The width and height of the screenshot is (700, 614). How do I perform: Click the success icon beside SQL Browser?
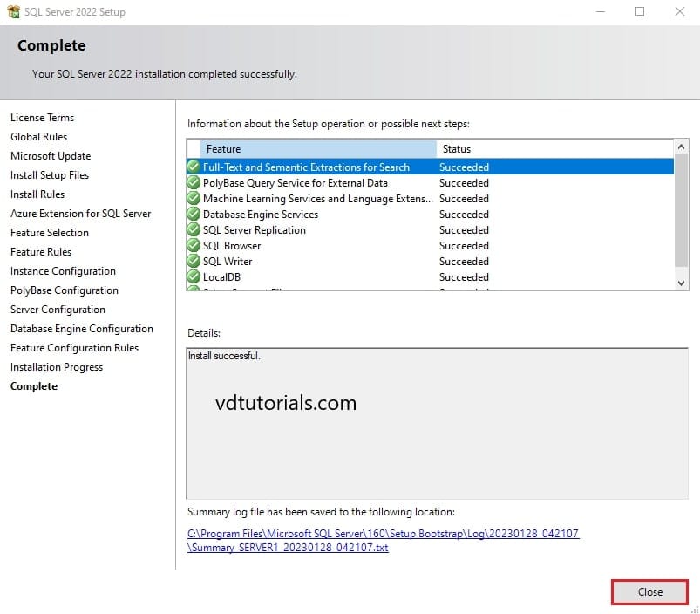[194, 245]
